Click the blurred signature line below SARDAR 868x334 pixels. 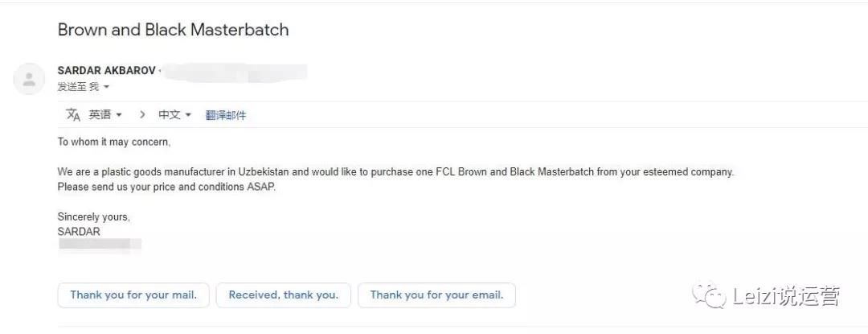(x=100, y=245)
